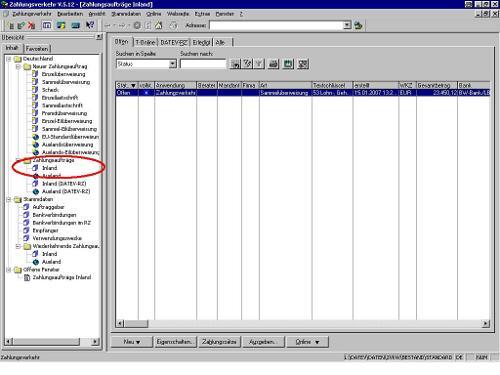
Task: Click the home icon in navigation toolbar
Action: tap(159, 25)
